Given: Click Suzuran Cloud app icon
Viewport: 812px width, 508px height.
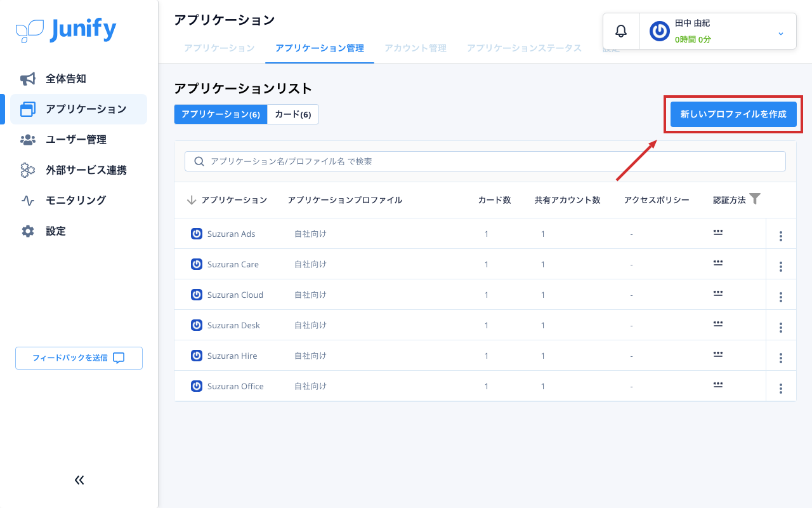Looking at the screenshot, I should point(197,295).
